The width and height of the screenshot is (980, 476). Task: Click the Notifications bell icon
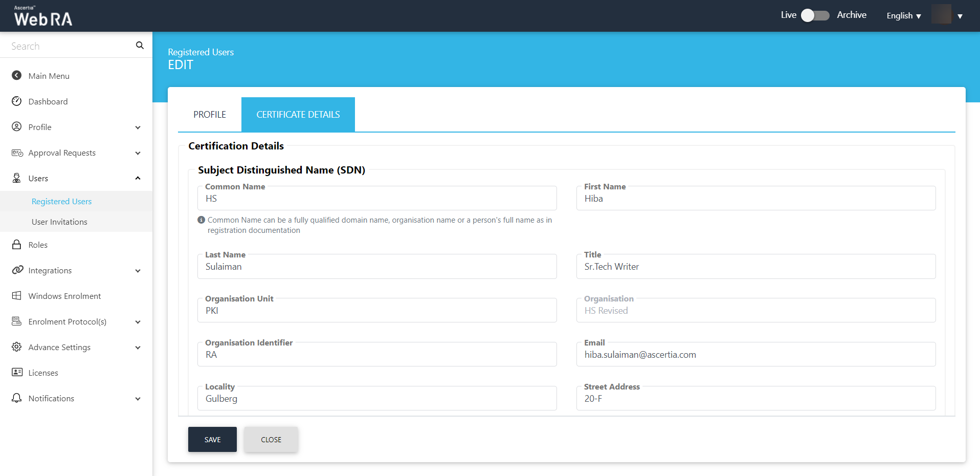pos(17,398)
